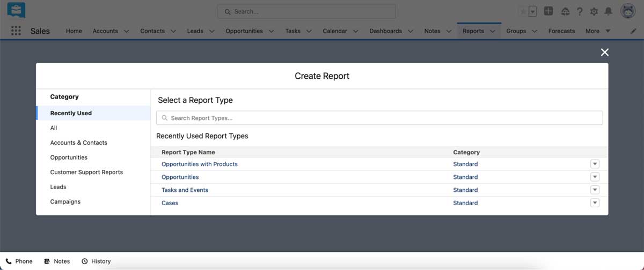Image resolution: width=644 pixels, height=270 pixels.
Task: Open the Help question mark icon
Action: pyautogui.click(x=580, y=11)
